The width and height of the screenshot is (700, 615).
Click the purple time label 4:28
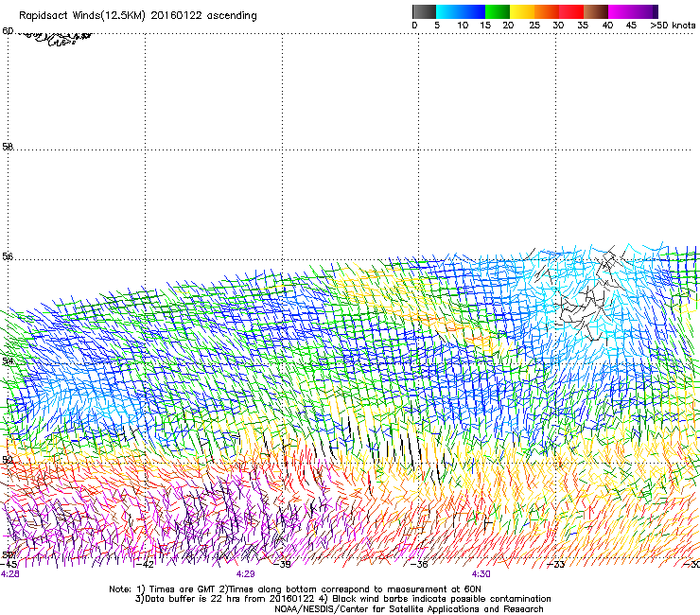(9, 574)
